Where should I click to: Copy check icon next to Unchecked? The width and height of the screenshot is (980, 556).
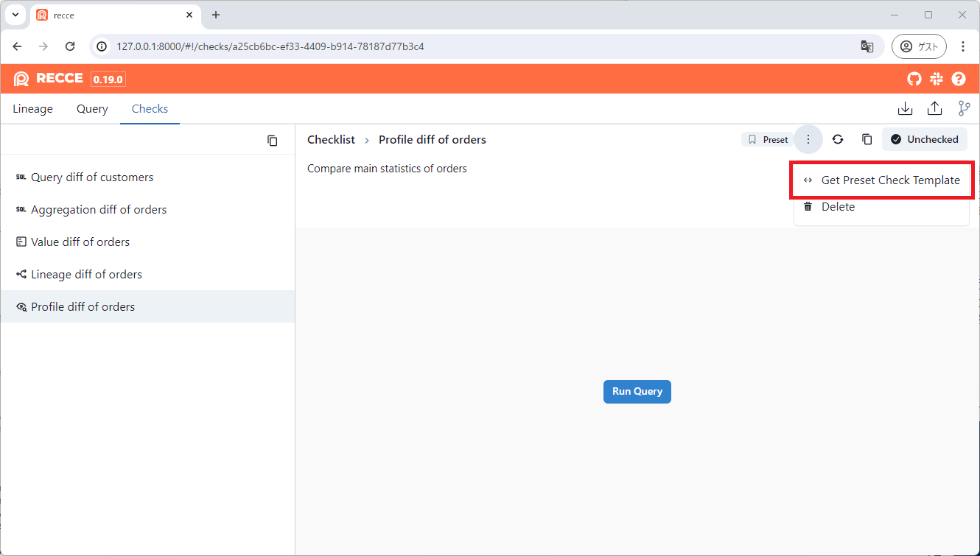(867, 139)
